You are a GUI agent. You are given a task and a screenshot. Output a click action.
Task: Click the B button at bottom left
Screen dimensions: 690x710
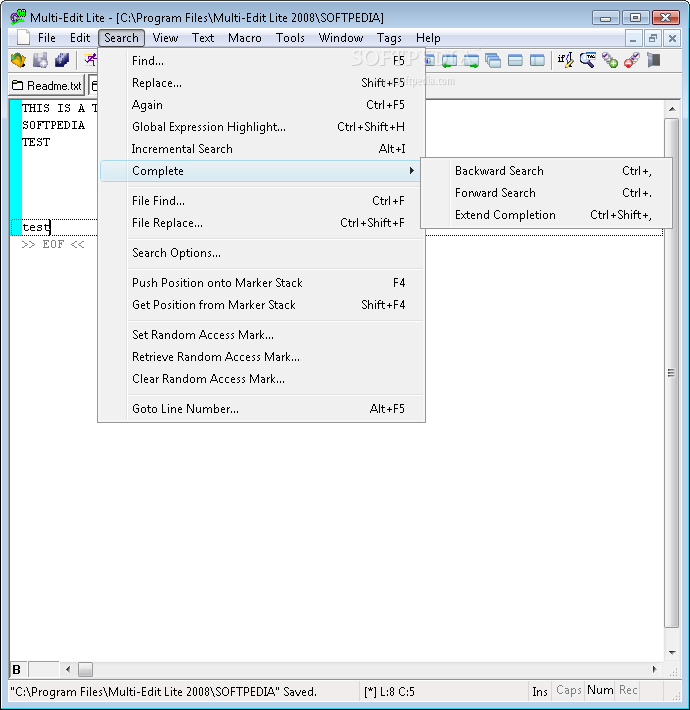click(17, 669)
